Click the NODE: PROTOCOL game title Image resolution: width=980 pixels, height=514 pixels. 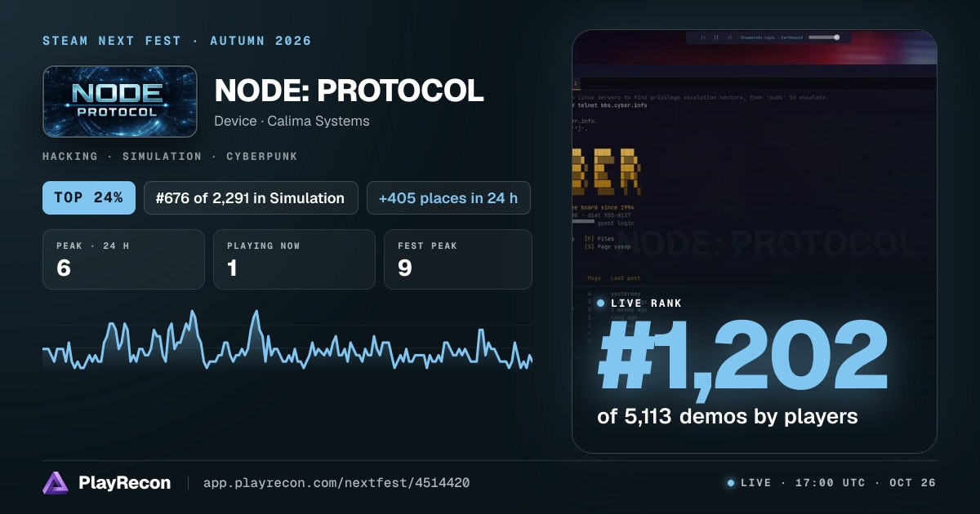(350, 91)
